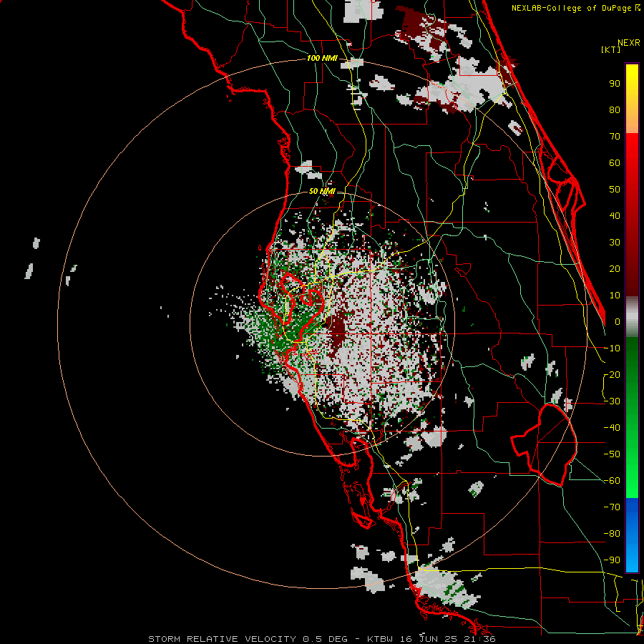Click the 100 NMI range ring label
Screen dimensions: 644x644
[x=322, y=59]
